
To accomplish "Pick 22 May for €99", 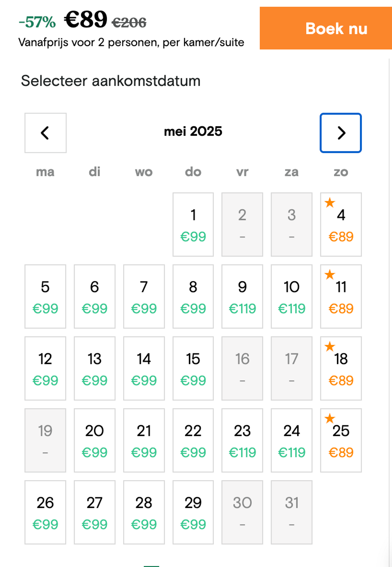I will coord(193,440).
